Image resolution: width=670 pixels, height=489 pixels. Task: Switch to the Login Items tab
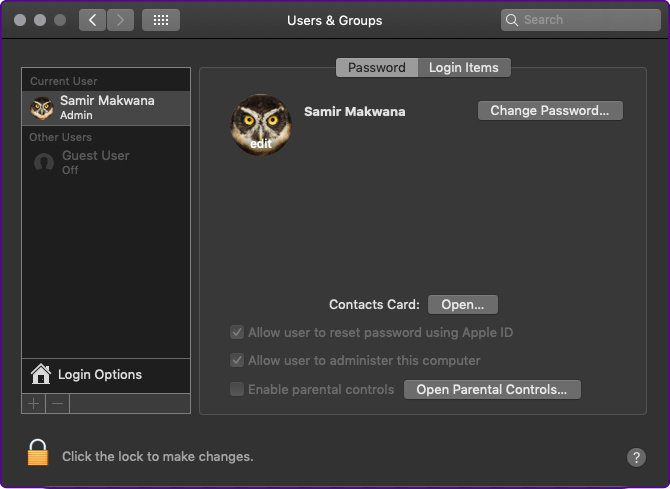pyautogui.click(x=464, y=68)
